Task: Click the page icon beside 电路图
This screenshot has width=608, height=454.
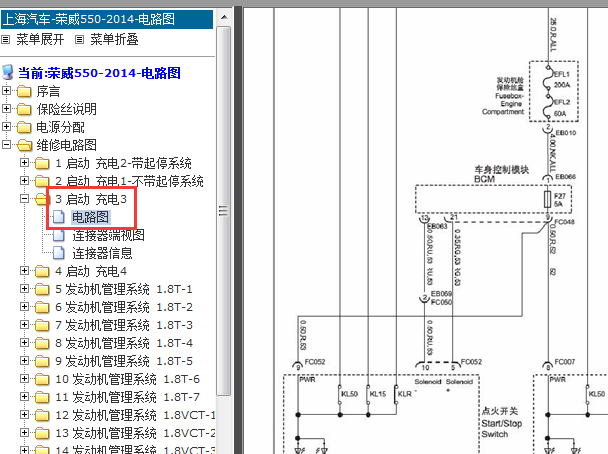Action: click(59, 217)
